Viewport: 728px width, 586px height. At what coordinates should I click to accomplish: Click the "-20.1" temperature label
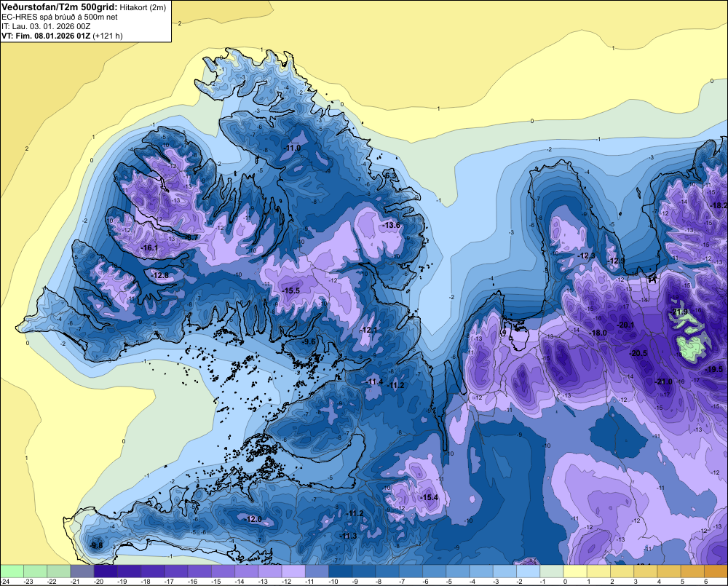point(625,325)
